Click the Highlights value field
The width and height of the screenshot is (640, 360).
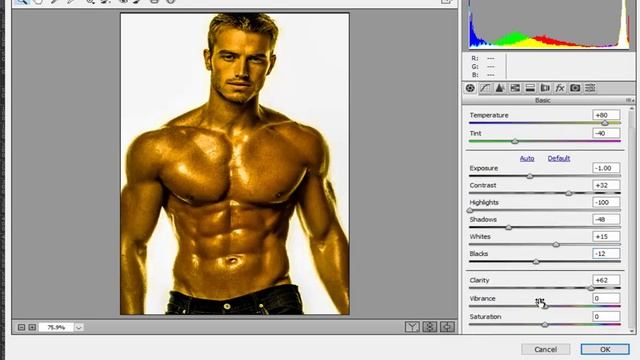[x=606, y=202]
